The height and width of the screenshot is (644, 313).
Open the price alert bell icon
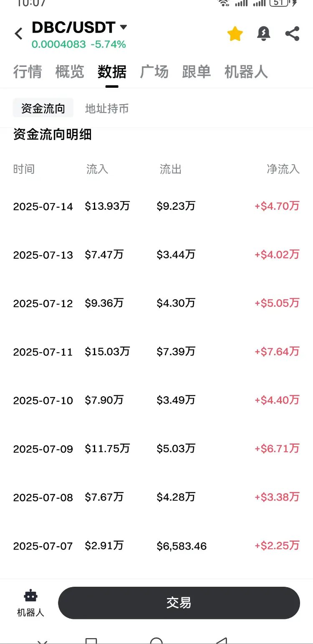(264, 33)
